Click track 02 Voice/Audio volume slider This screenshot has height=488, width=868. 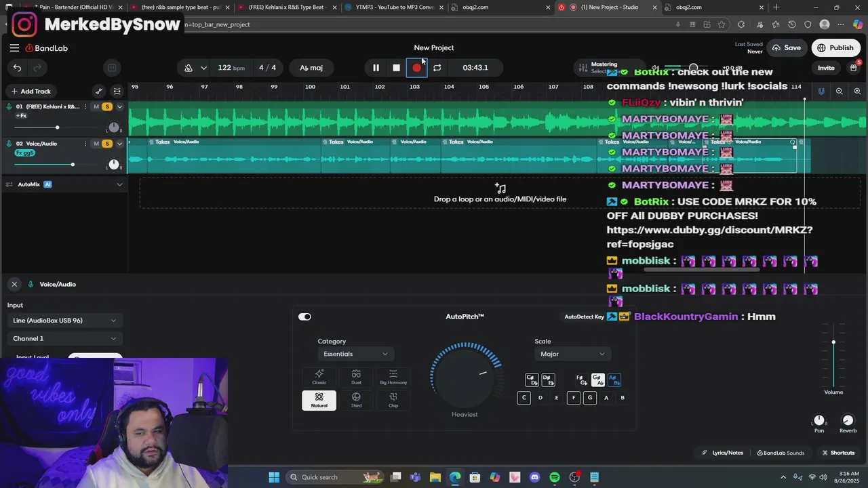point(54,165)
